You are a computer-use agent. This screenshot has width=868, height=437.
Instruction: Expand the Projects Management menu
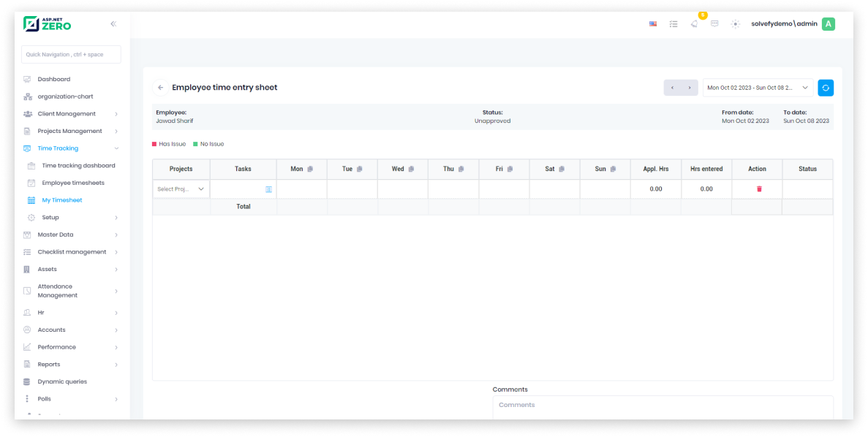point(71,132)
